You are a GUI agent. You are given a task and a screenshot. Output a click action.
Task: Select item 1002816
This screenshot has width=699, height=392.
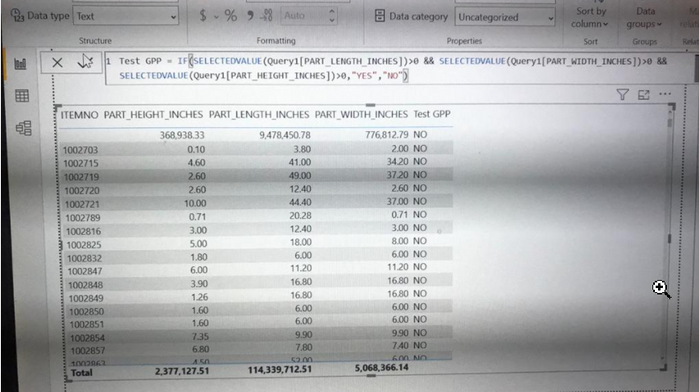pyautogui.click(x=83, y=231)
